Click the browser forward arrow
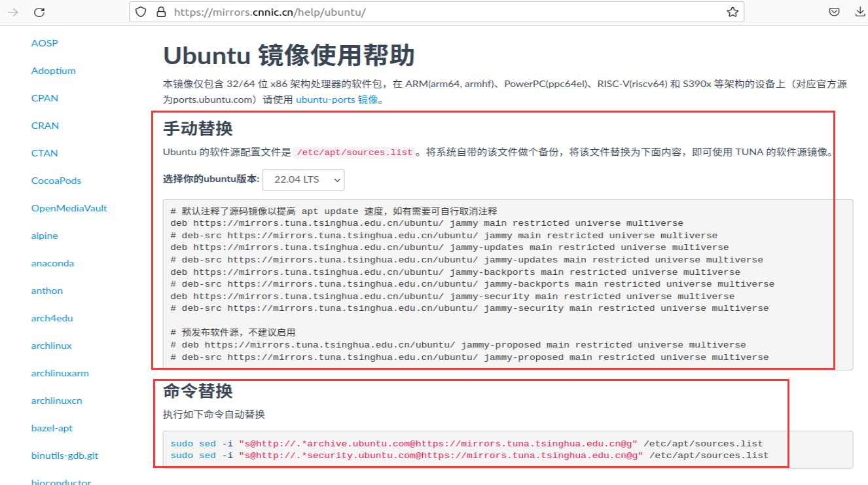Viewport: 868px width, 485px height. [12, 12]
